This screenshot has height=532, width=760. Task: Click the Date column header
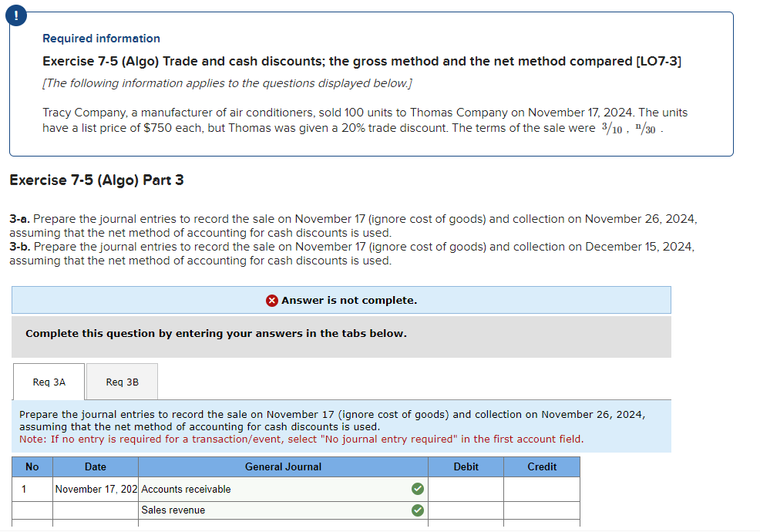[96, 467]
